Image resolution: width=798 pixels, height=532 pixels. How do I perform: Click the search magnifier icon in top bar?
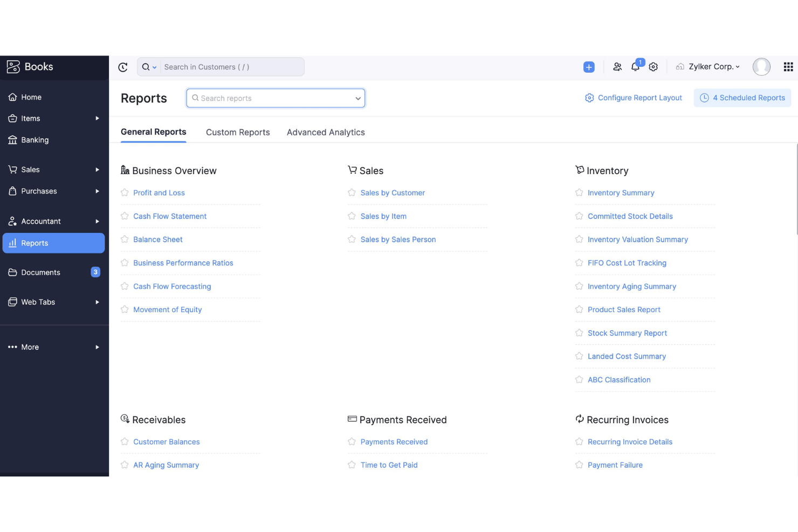coord(146,67)
